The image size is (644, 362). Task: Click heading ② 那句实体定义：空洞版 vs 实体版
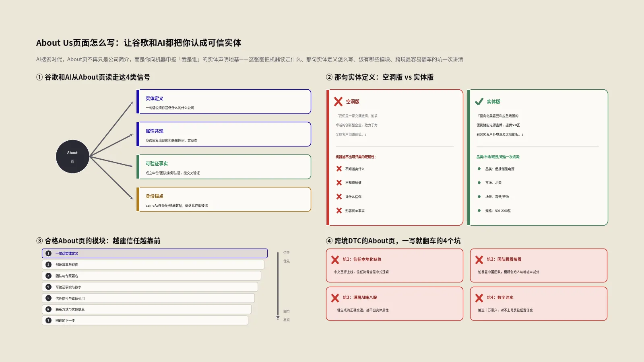coord(380,77)
